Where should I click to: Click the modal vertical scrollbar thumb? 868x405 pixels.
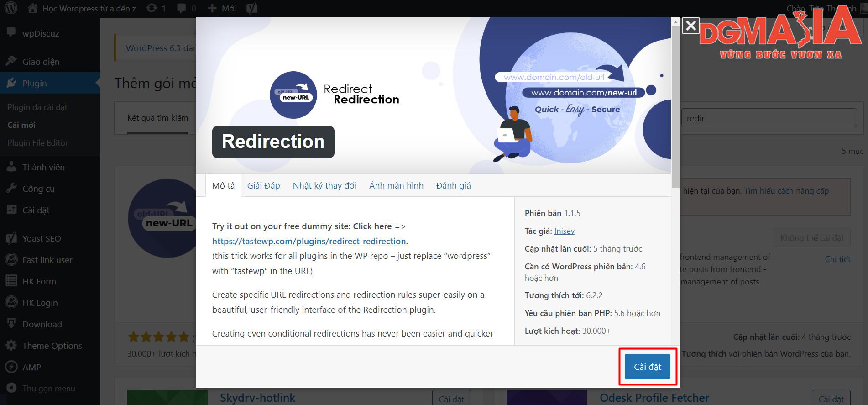(x=675, y=107)
